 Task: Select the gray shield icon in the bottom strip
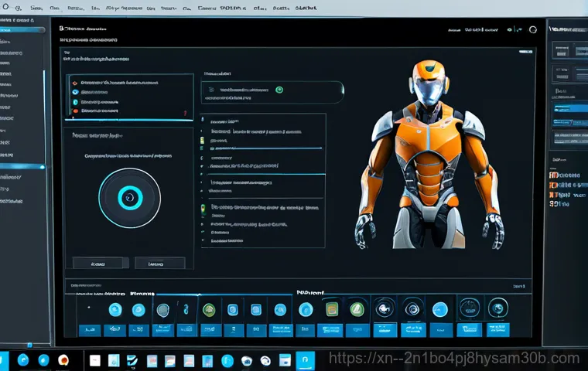(x=162, y=310)
